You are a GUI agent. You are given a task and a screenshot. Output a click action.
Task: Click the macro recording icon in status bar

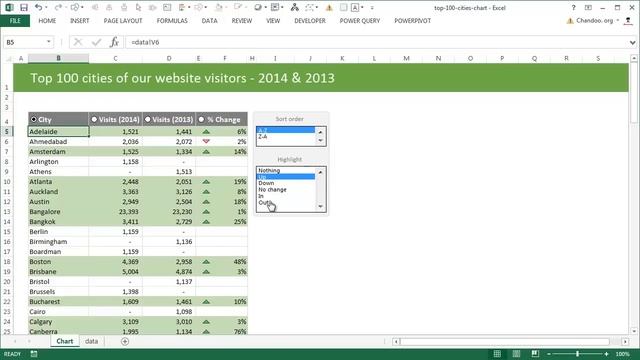[x=34, y=354]
